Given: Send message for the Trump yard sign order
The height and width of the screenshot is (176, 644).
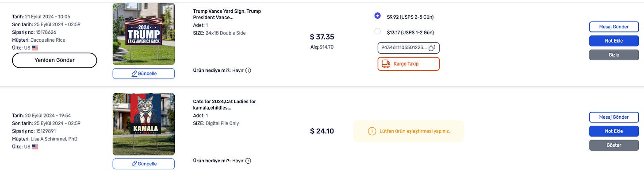Looking at the screenshot, I should click(x=614, y=27).
